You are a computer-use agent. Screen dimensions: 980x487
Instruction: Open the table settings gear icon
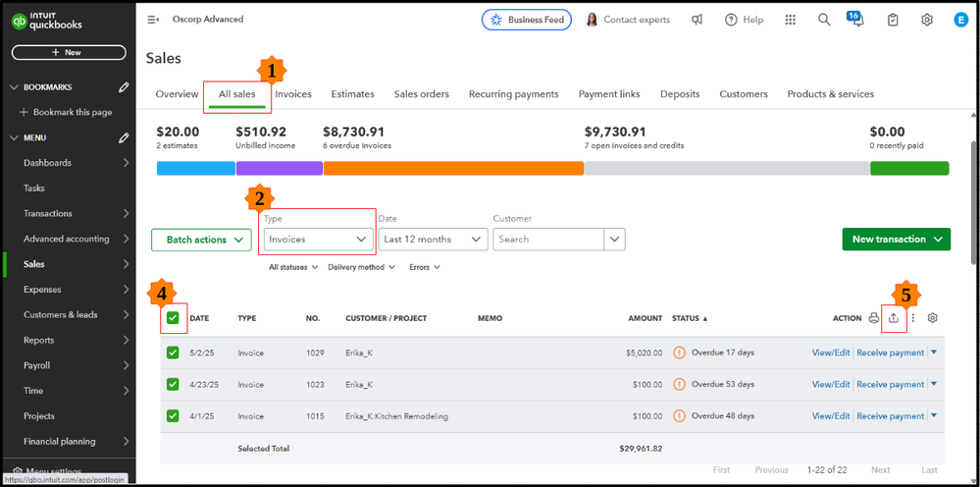(x=933, y=318)
